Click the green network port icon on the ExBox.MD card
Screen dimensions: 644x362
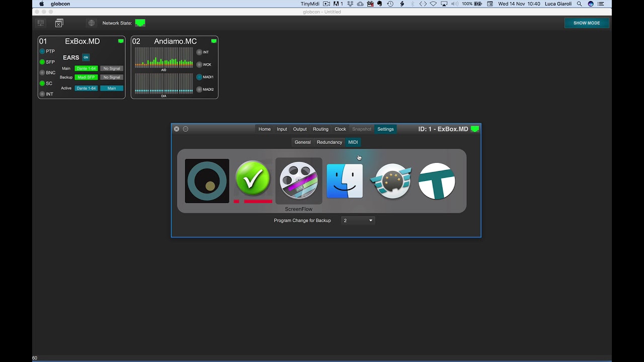[x=121, y=41]
